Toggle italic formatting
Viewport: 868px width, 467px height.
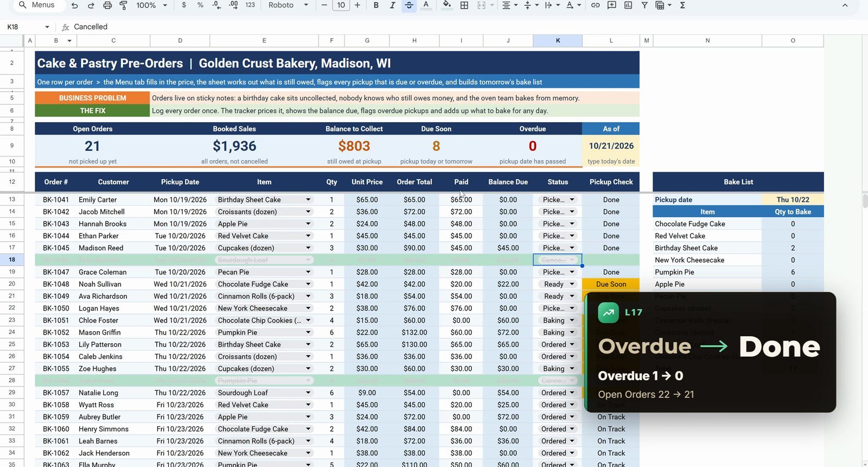[x=392, y=5]
